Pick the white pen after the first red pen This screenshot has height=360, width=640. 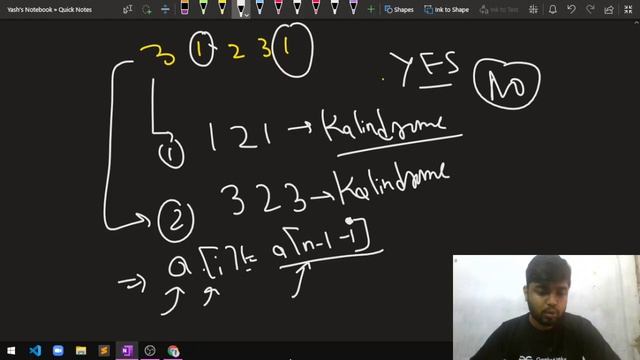tap(297, 8)
